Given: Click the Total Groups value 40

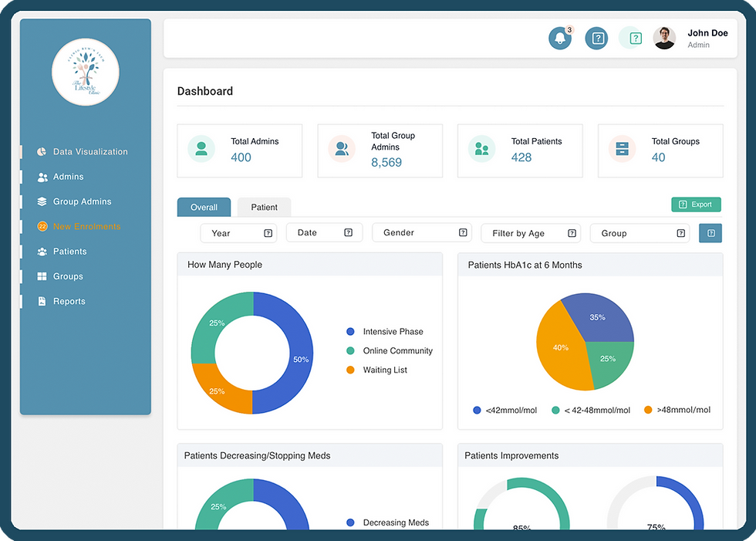Looking at the screenshot, I should tap(658, 157).
